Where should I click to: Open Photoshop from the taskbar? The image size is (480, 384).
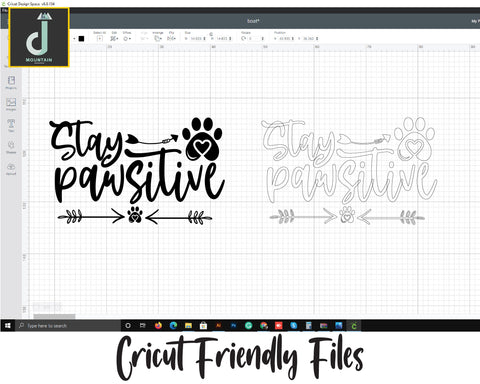point(233,325)
